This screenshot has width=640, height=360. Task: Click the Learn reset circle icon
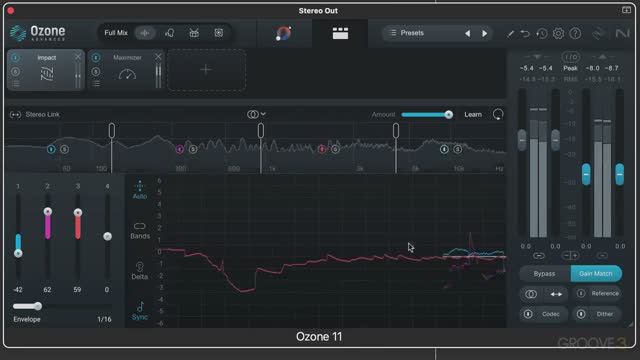pos(498,114)
